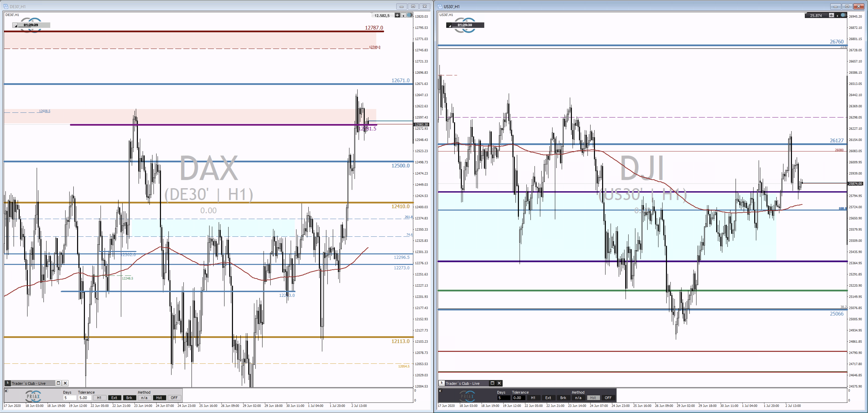Click current price tag 25874.00 on DJI axis
The image size is (868, 413).
tap(855, 184)
